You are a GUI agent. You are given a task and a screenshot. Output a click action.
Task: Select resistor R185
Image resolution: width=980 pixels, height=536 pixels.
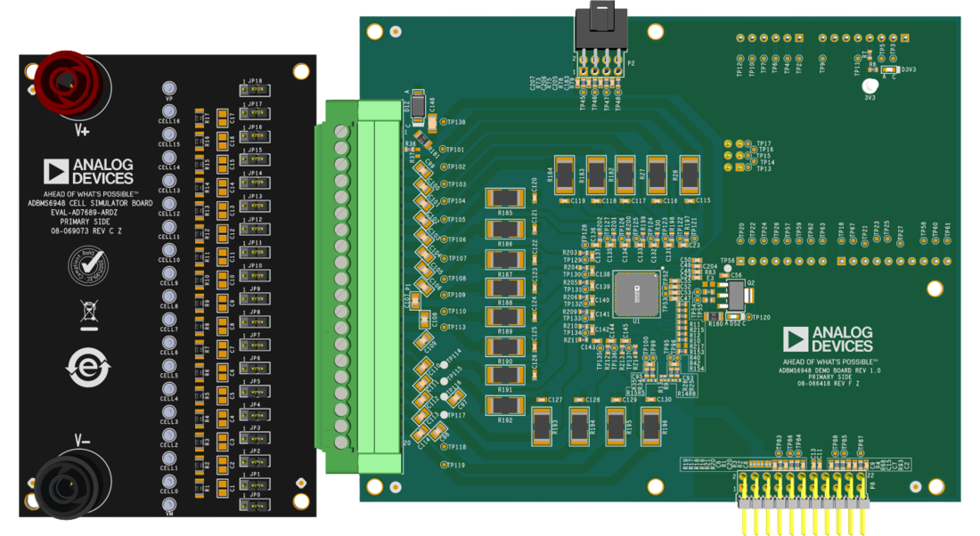pyautogui.click(x=505, y=199)
